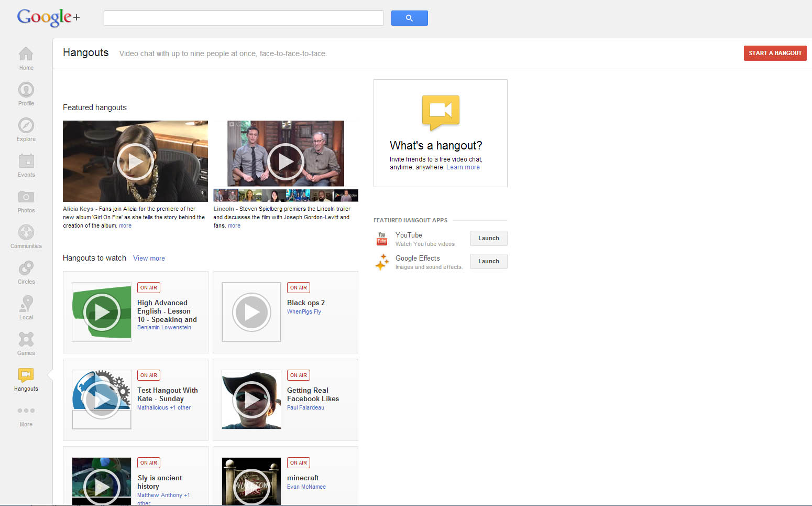This screenshot has width=812, height=506.
Task: Open the Communities sidebar icon
Action: pyautogui.click(x=26, y=232)
